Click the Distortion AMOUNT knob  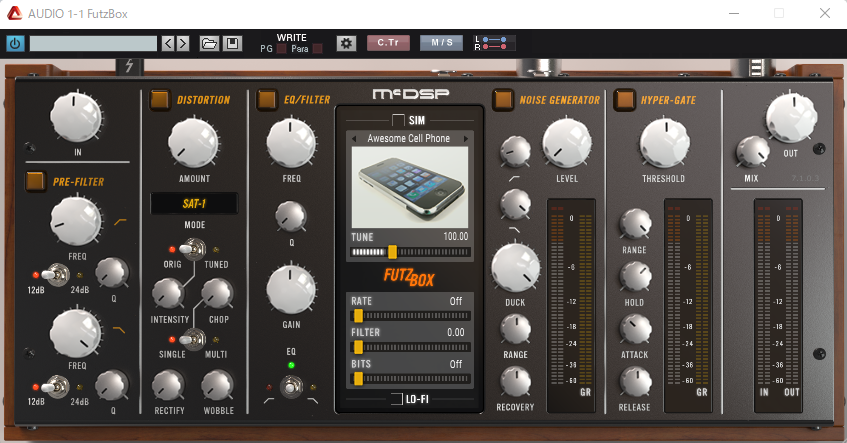[194, 143]
